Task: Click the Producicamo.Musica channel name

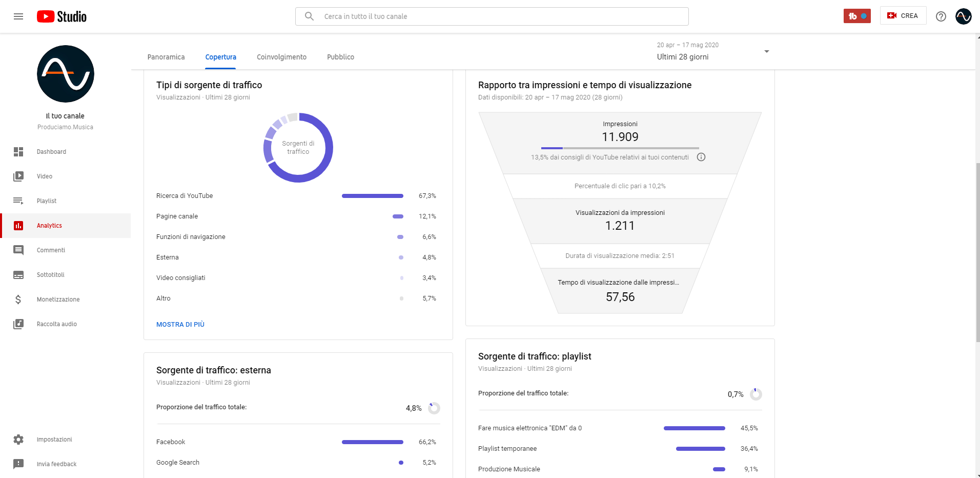Action: tap(66, 127)
